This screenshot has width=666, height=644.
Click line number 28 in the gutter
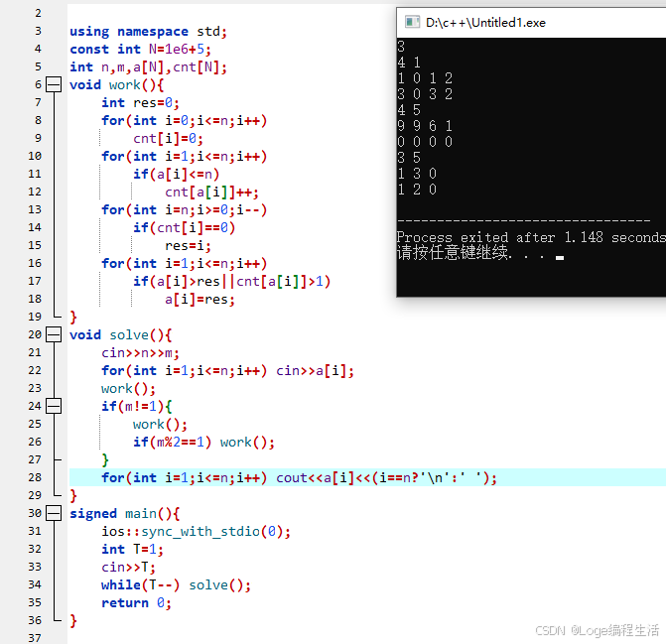pyautogui.click(x=35, y=477)
